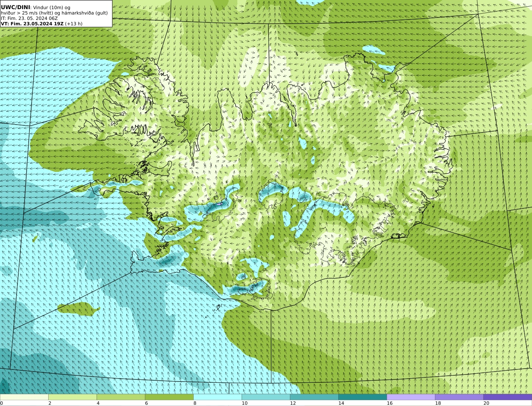The height and width of the screenshot is (406, 532).
Task: Select the 4–6 m/s green swatch
Action: [x=121, y=397]
